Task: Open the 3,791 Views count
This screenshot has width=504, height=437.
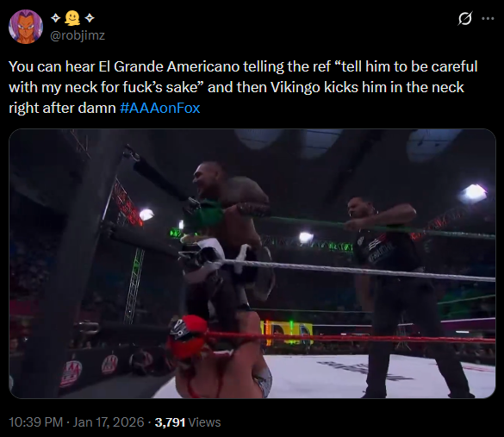Action: coord(188,422)
